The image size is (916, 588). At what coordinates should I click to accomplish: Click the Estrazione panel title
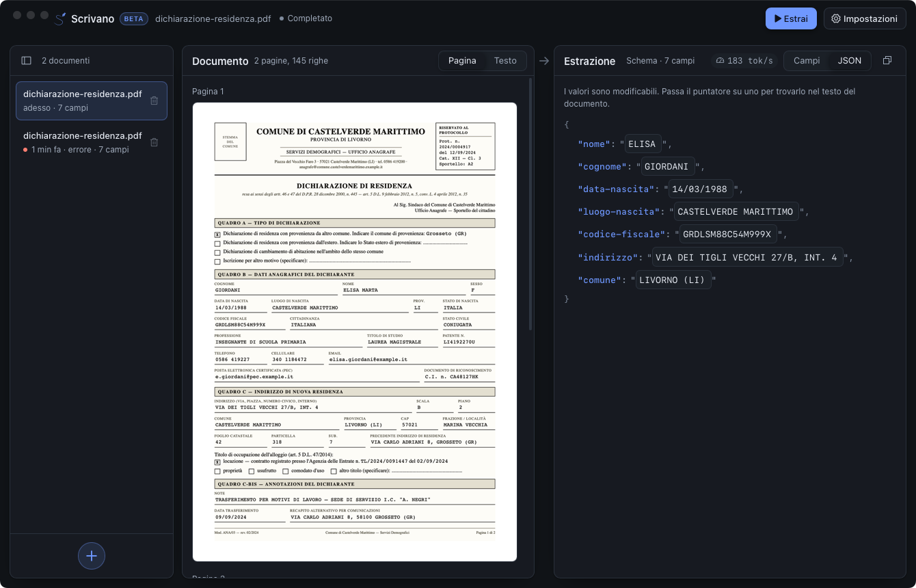pos(590,61)
